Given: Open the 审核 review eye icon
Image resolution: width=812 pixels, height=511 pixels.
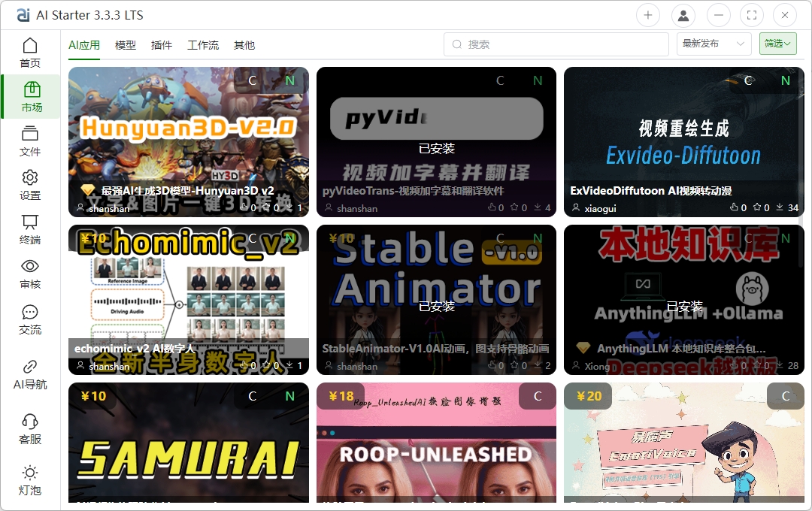Looking at the screenshot, I should click(30, 266).
